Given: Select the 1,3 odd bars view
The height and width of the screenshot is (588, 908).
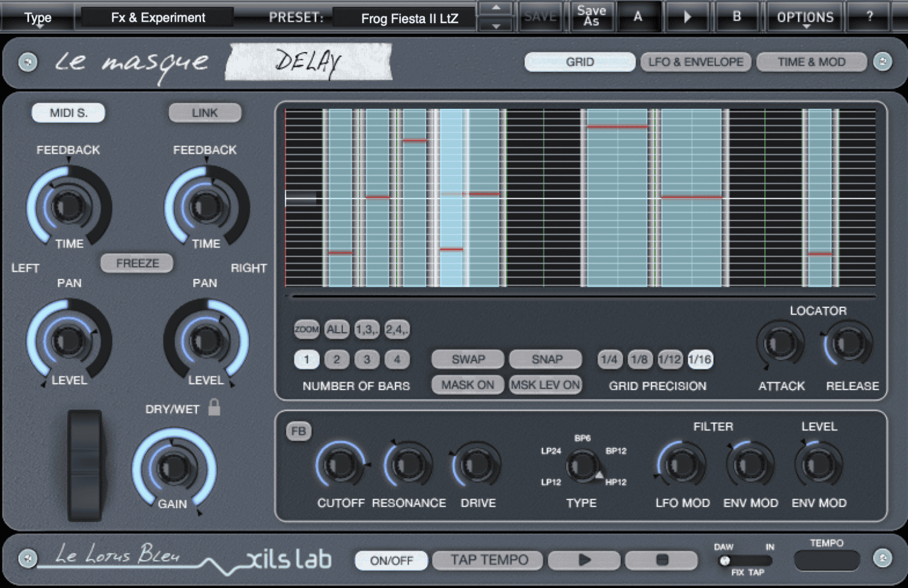Looking at the screenshot, I should coord(367,329).
